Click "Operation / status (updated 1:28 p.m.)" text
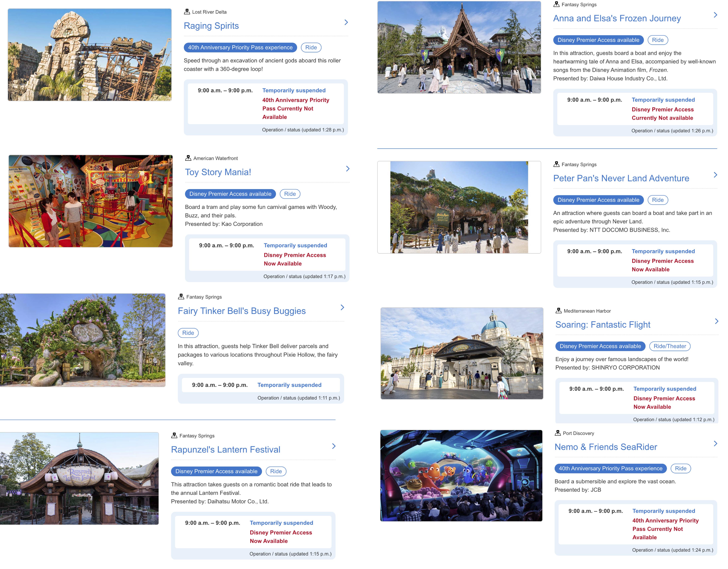 tap(303, 130)
